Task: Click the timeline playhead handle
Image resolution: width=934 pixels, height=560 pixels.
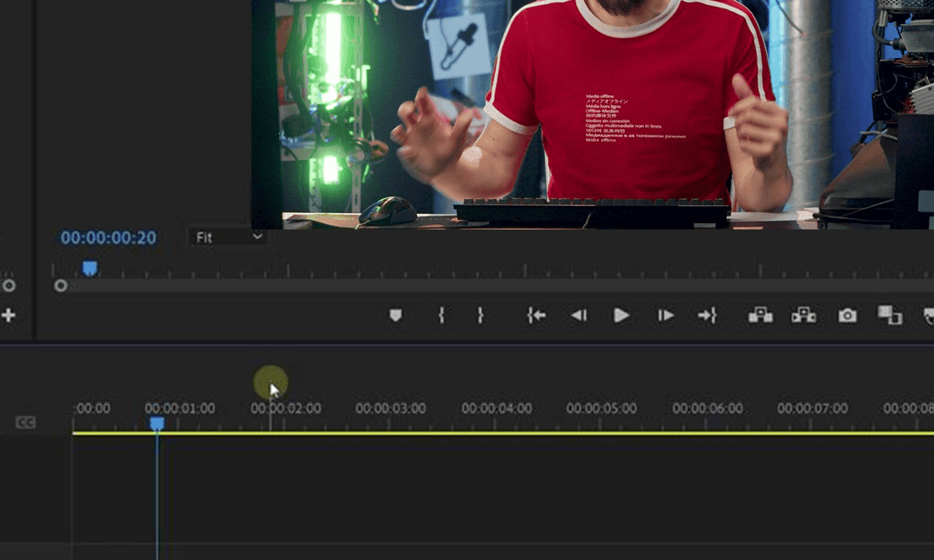Action: tap(157, 423)
